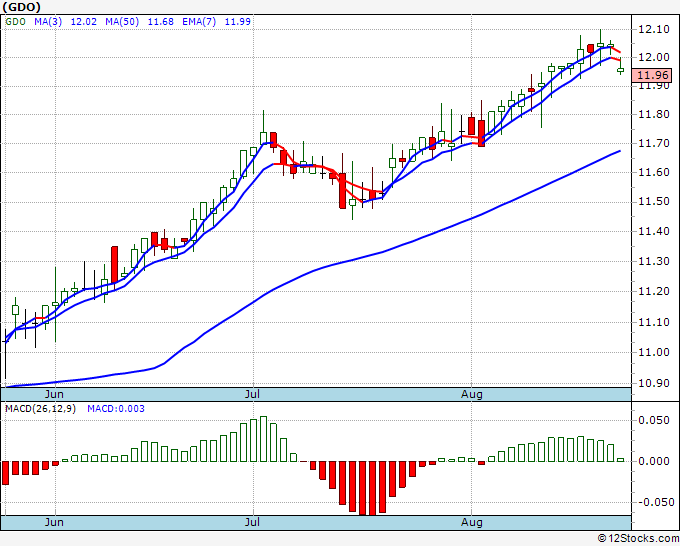Click the 11.50 price axis label
Image resolution: width=680 pixels, height=546 pixels.
654,201
